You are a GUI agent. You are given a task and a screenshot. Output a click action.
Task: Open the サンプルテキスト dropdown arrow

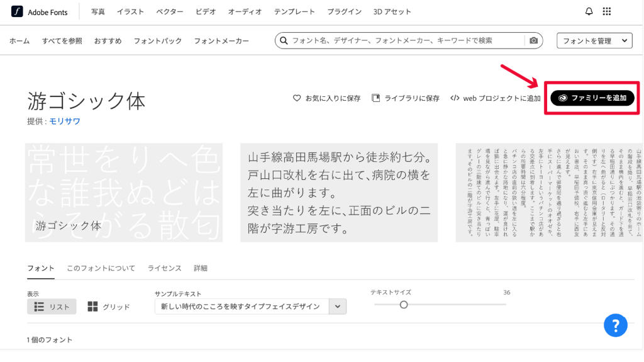tap(338, 307)
